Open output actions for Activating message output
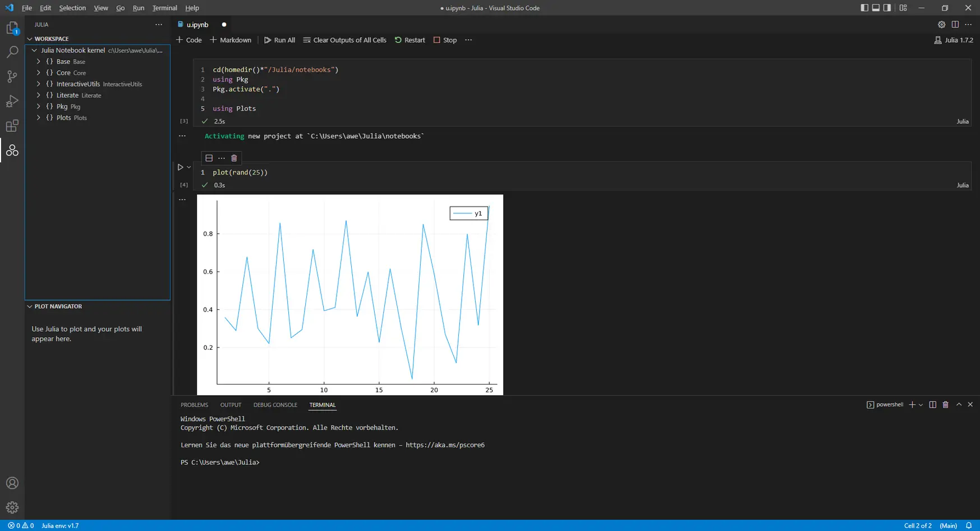Screen dimensions: 980x531 click(182, 136)
